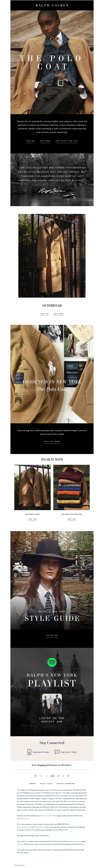104x868 pixels.
Task: Click Shop Men under the Polo Coat description
Action: [x=31, y=141]
